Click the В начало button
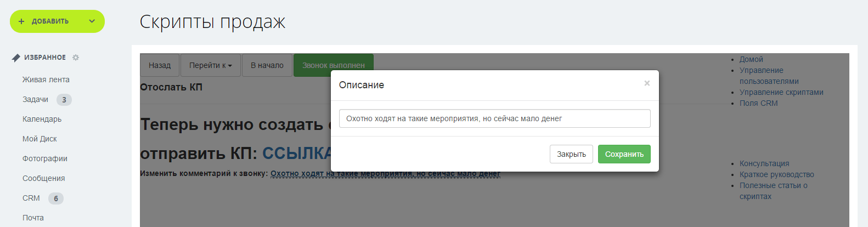 267,65
